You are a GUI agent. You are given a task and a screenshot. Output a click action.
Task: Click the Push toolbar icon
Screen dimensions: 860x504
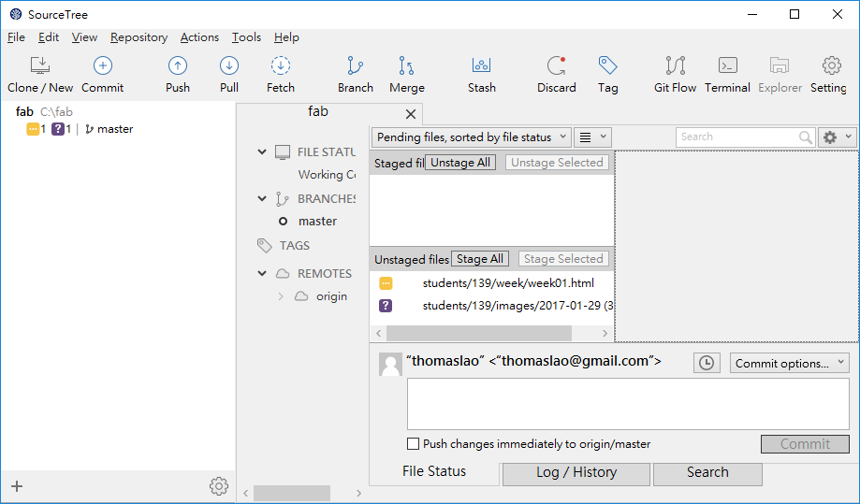(177, 65)
